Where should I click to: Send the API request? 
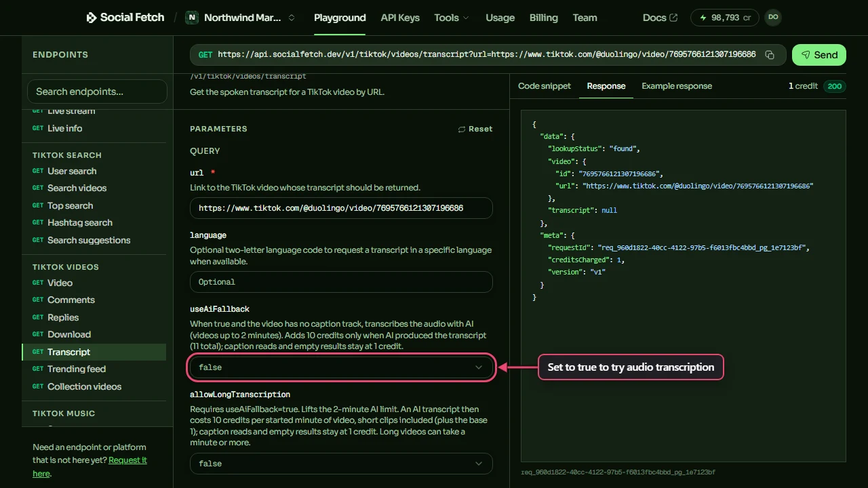coord(819,55)
